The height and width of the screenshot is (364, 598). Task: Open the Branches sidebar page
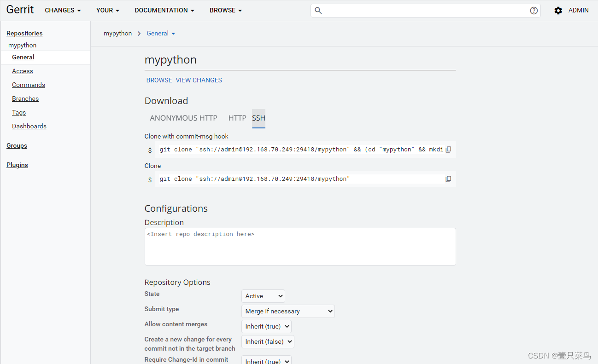(25, 98)
